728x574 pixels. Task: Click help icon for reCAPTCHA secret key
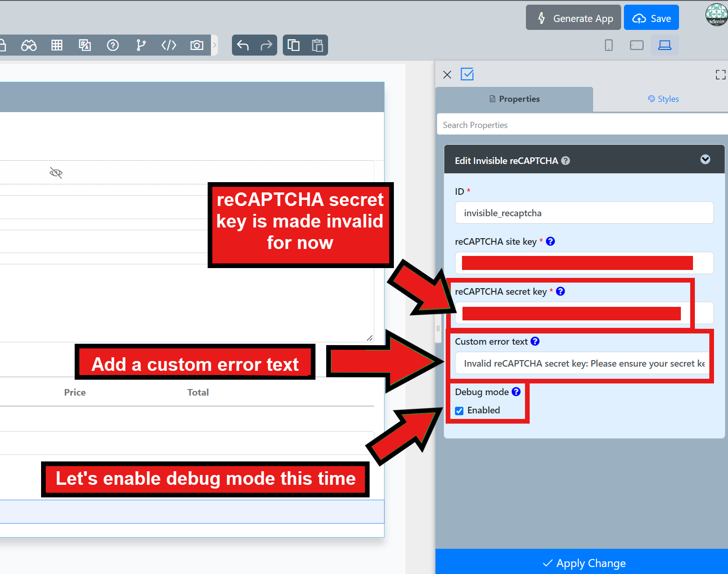pyautogui.click(x=560, y=291)
